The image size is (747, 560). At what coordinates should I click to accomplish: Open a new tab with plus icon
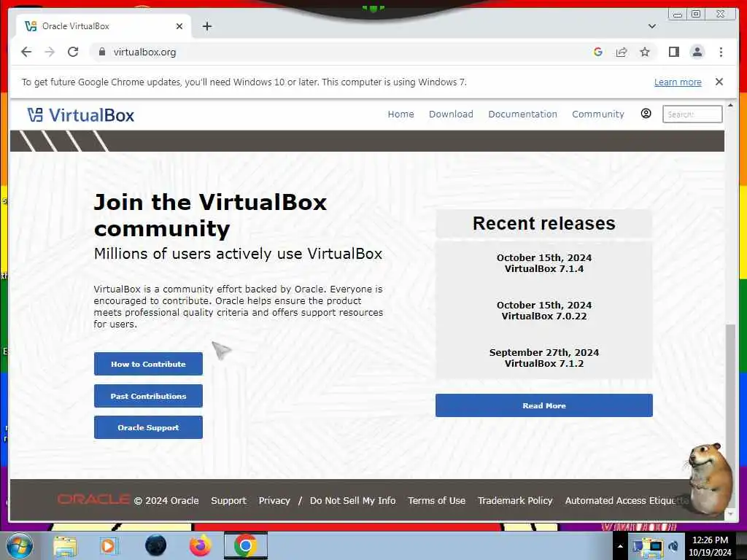tap(206, 26)
